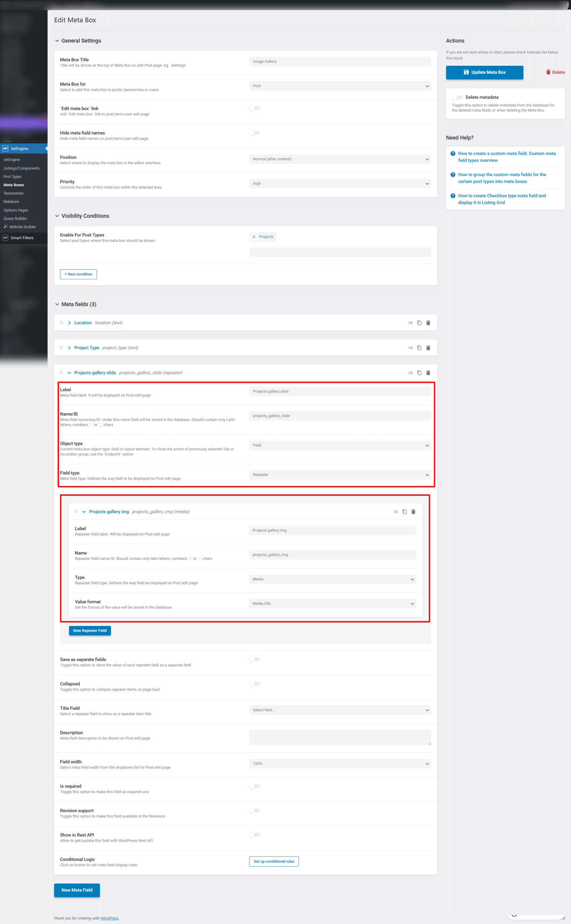This screenshot has width=571, height=924.
Task: Collapse the Projects gallery img repeater field
Action: (x=84, y=512)
